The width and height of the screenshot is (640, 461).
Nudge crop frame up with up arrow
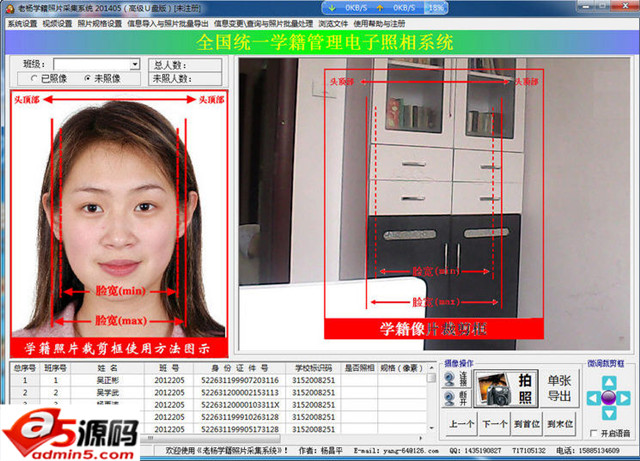pos(607,380)
